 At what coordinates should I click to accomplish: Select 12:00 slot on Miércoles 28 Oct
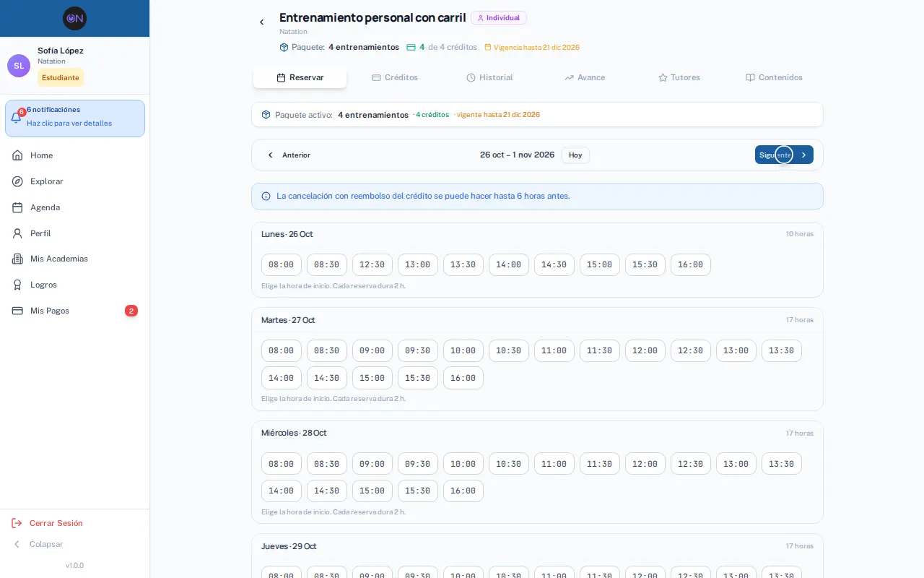645,464
